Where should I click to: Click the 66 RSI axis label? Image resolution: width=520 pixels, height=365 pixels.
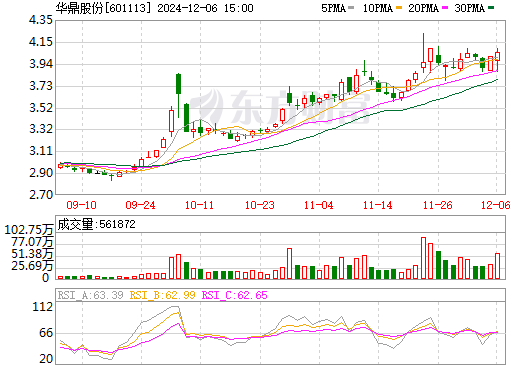pyautogui.click(x=46, y=332)
